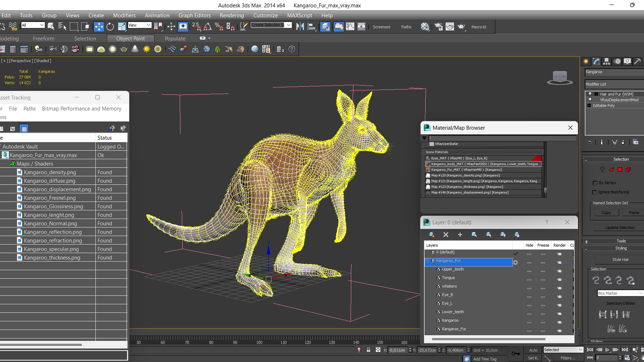Click the Sun light icon in ribbon
The height and width of the screenshot is (362, 644).
tap(146, 49)
